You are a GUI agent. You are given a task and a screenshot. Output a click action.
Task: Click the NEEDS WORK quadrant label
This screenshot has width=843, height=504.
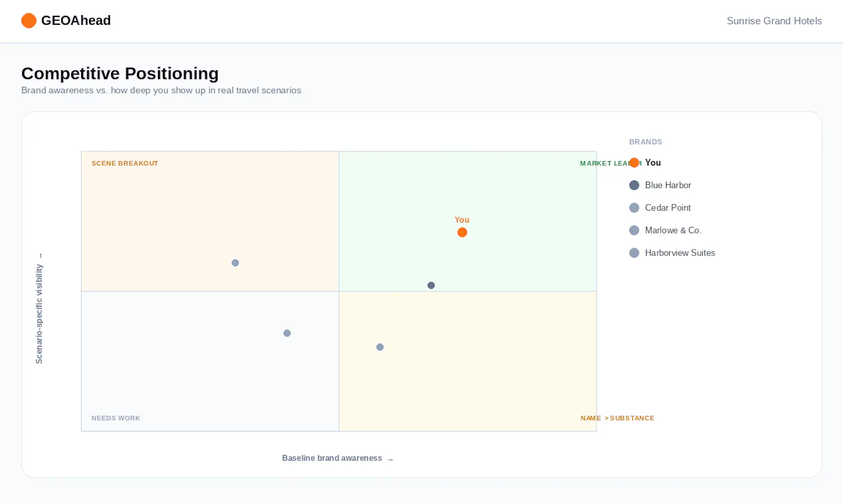pos(116,418)
